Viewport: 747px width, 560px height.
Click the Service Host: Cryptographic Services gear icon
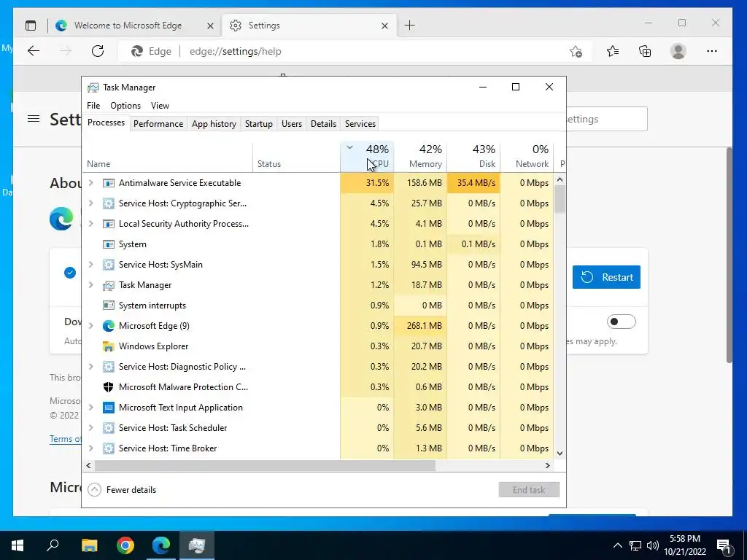[109, 203]
